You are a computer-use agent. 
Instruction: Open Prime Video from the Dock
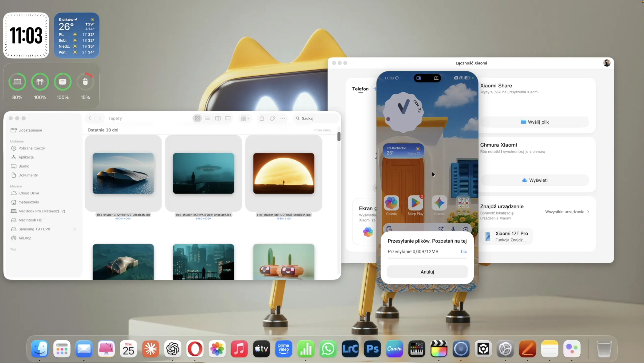[x=284, y=349]
